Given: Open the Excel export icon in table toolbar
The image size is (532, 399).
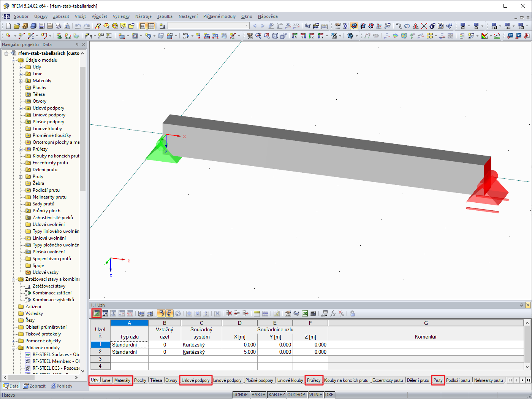Looking at the screenshot, I should (x=305, y=313).
